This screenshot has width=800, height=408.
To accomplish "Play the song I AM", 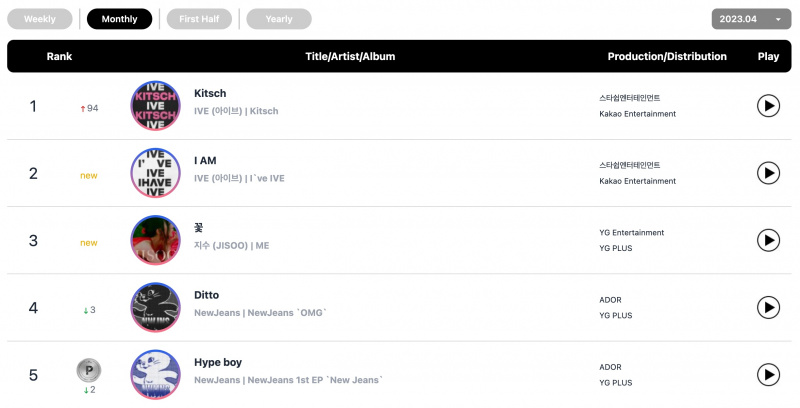I will point(768,173).
